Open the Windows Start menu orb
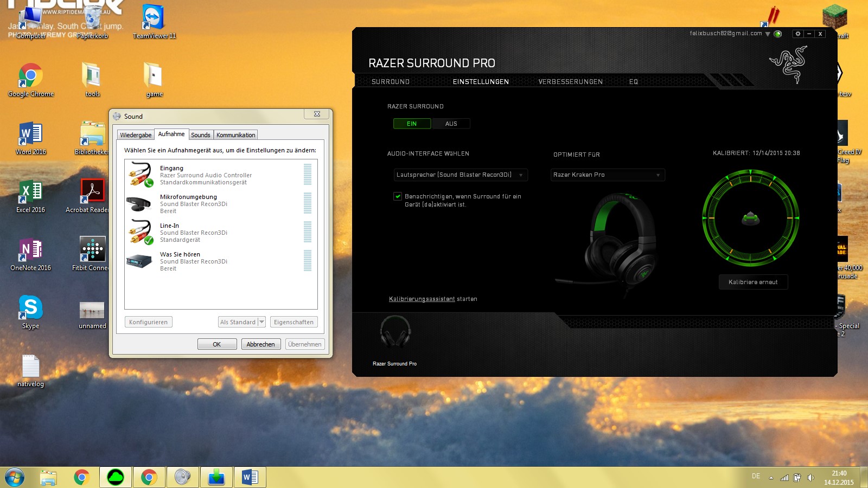Viewport: 868px width, 488px height. point(15,477)
